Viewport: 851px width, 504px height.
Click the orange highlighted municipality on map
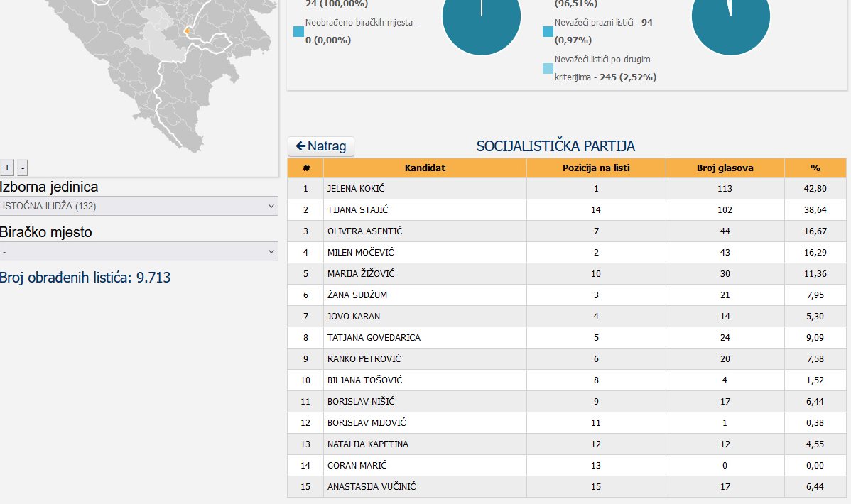188,31
